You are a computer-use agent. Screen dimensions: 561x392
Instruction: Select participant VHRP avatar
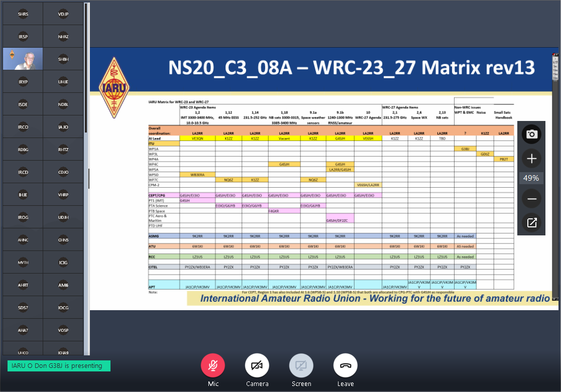(x=63, y=195)
